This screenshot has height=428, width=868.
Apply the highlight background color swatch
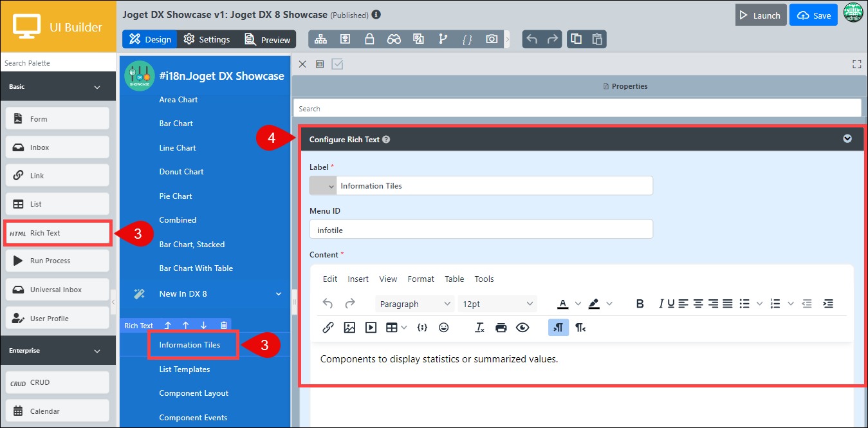tap(594, 304)
